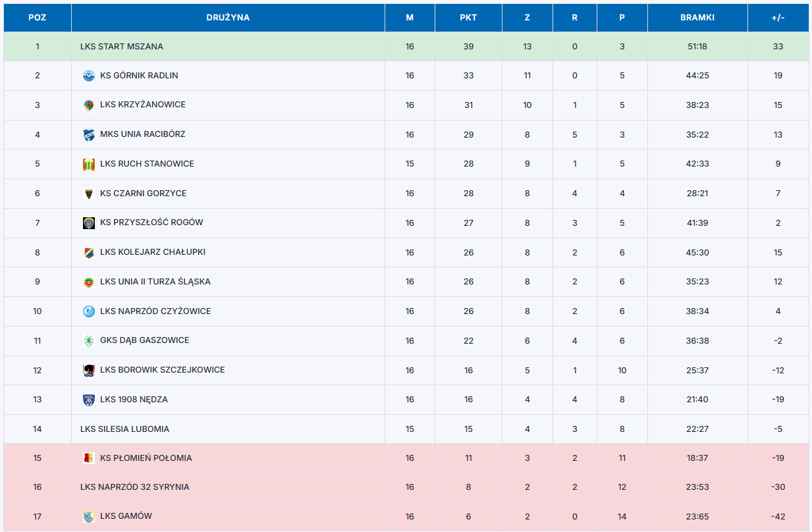Click the DRUŻYNA column header
812x532 pixels.
[228, 18]
